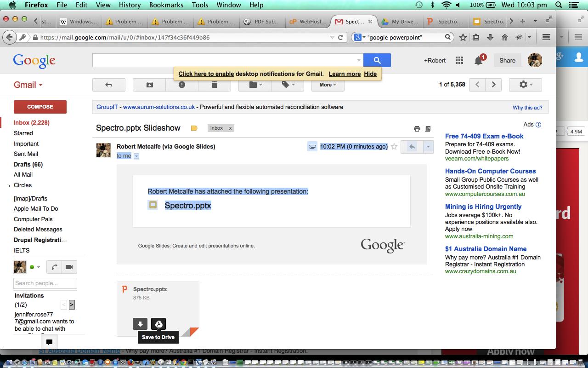588x368 pixels.
Task: Expand the Circles label in sidebar
Action: (x=10, y=186)
